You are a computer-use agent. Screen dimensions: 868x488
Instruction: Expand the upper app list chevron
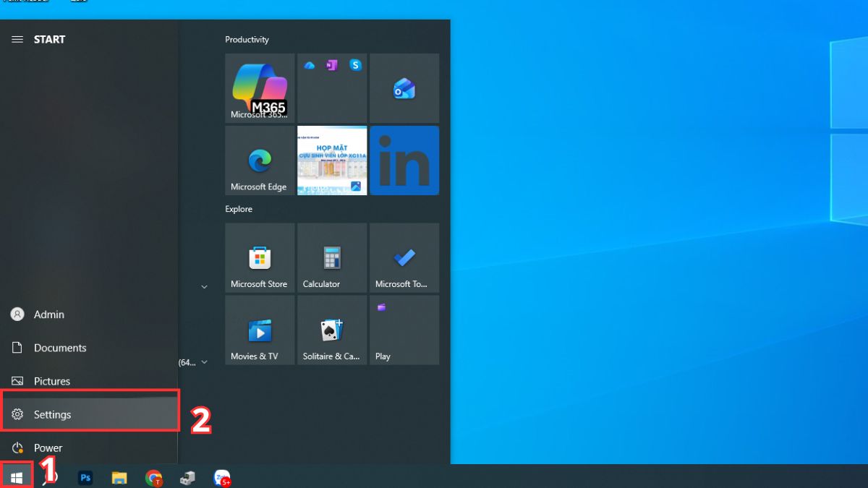204,287
